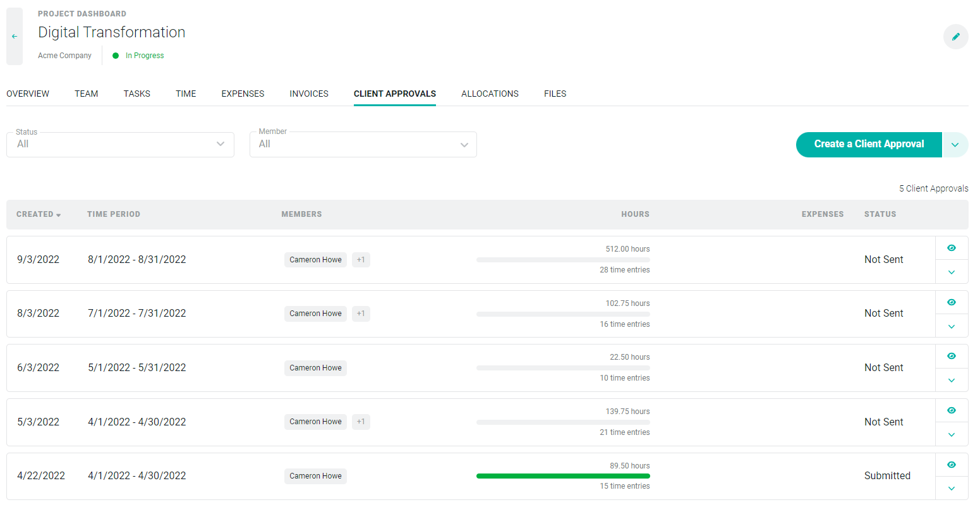
Task: Click time period 5/1/2022 - 5/31/2022
Action: click(137, 368)
